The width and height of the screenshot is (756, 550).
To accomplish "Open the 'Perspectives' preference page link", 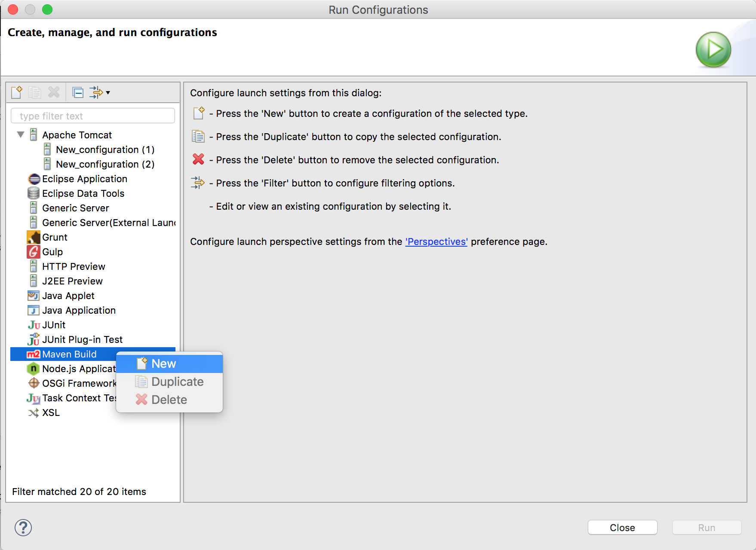I will click(436, 241).
